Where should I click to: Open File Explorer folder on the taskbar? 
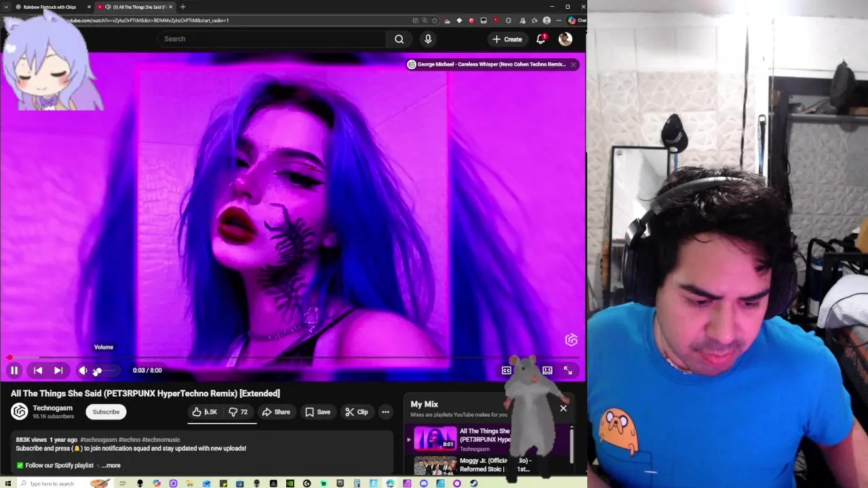[190, 483]
